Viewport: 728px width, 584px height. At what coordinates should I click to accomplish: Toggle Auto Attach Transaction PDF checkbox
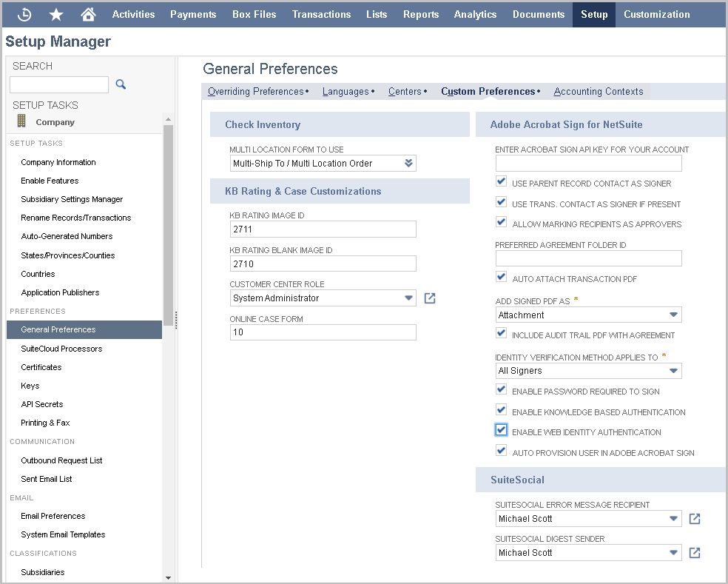[x=501, y=278]
